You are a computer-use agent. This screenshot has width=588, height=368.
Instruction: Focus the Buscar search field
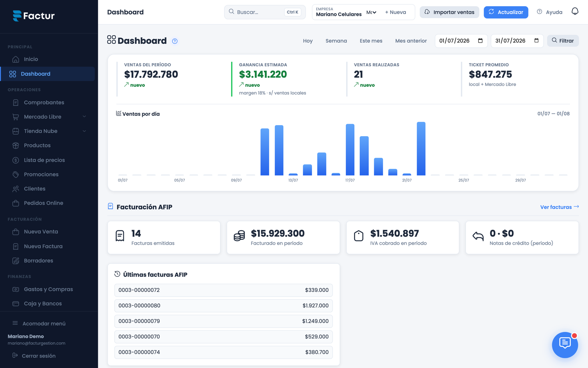pos(265,12)
